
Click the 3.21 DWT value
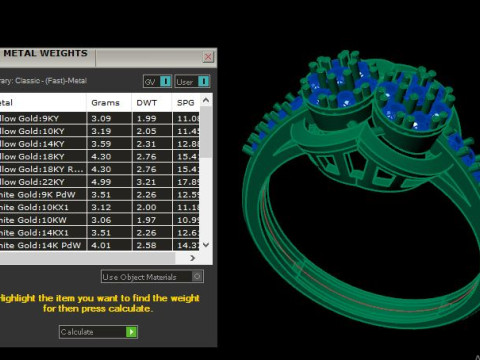[x=146, y=182]
